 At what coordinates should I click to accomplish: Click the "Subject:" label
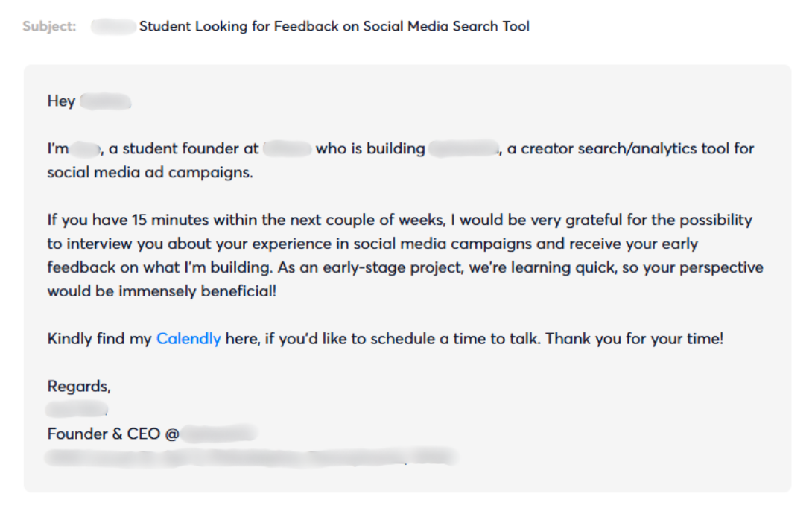click(49, 26)
